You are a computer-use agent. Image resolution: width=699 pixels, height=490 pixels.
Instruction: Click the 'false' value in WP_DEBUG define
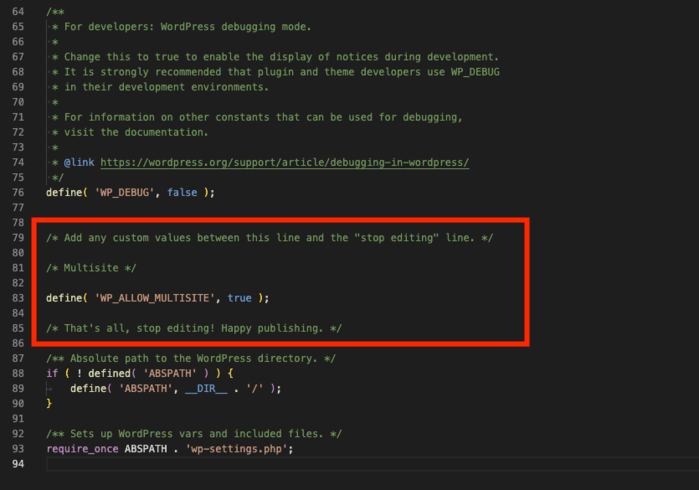pyautogui.click(x=182, y=193)
